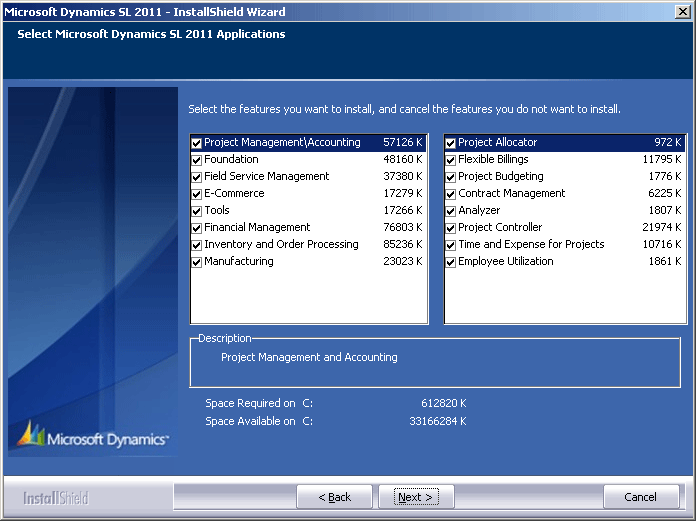Select the Contract Management label
696x521 pixels.
(x=511, y=193)
